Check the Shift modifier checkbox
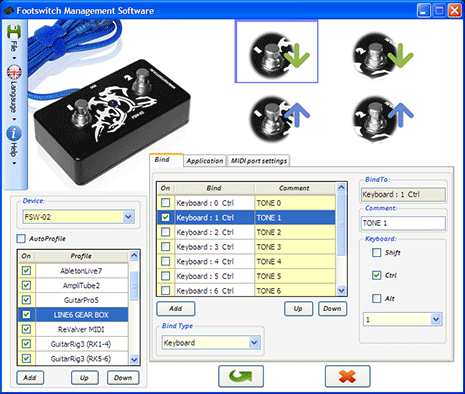This screenshot has width=465, height=394. pos(376,252)
